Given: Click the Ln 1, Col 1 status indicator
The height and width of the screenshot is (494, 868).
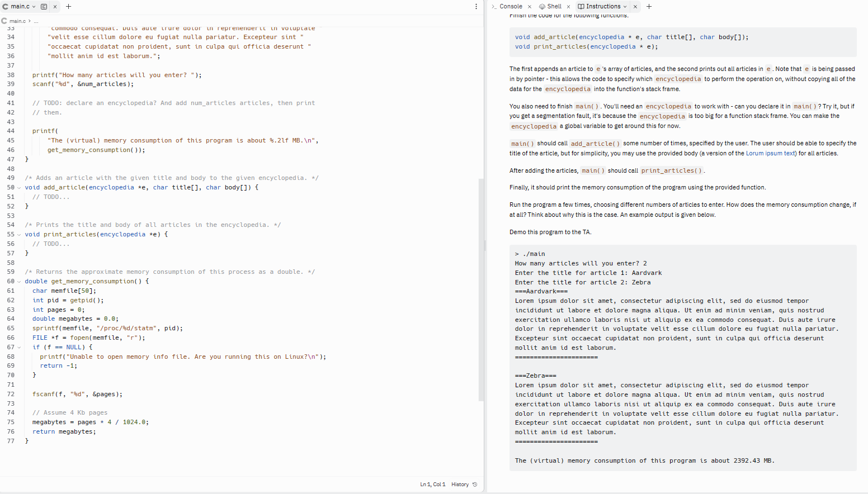Looking at the screenshot, I should click(432, 484).
